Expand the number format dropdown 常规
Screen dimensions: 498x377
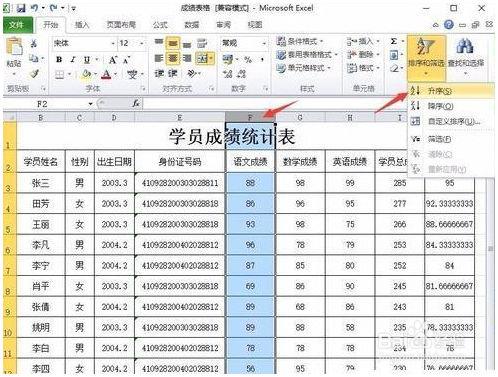coord(264,43)
